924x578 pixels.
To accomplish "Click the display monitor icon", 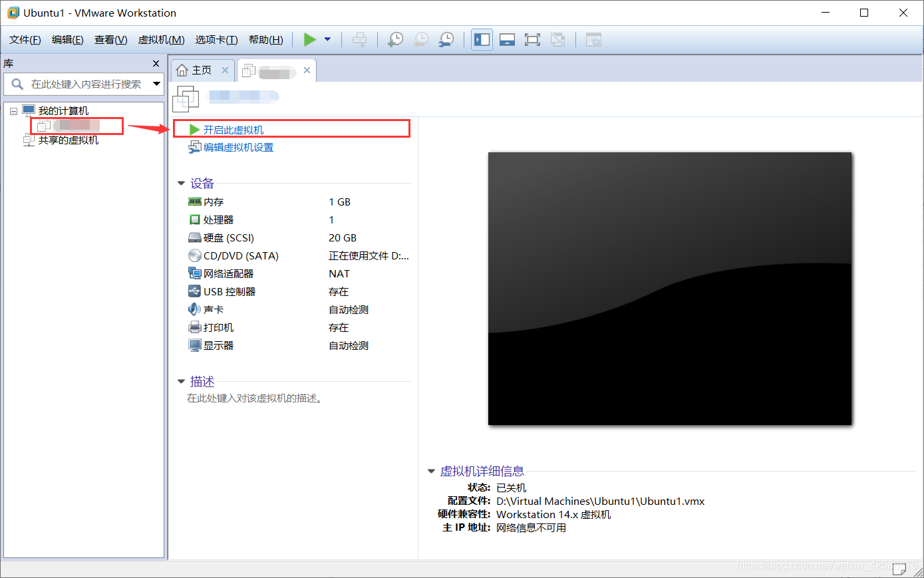I will point(194,345).
